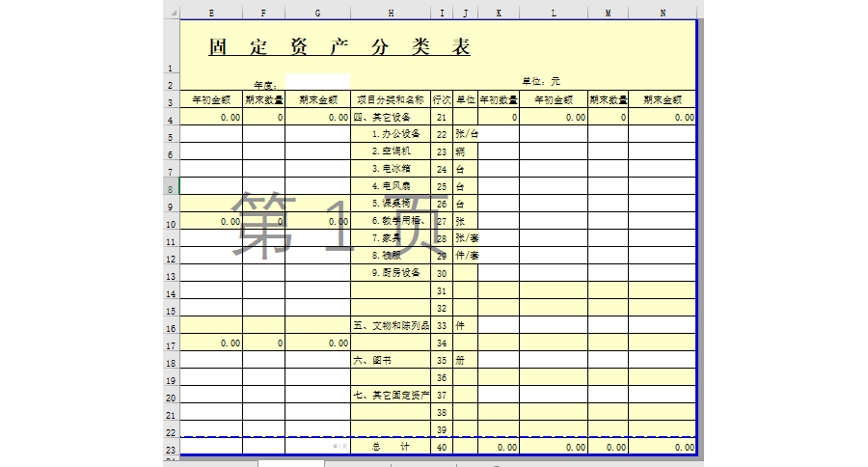Click the 四、其它设备 cell
This screenshot has height=467, width=868.
pos(391,118)
